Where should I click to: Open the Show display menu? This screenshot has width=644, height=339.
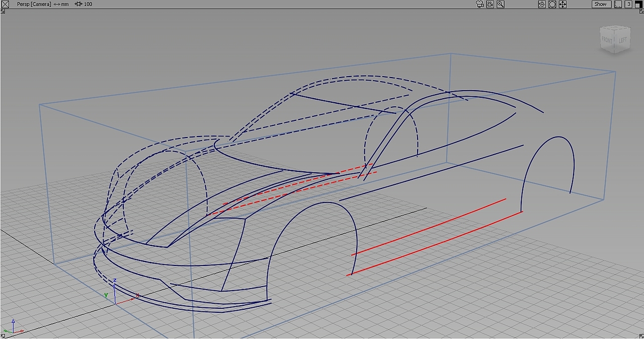[x=601, y=4]
